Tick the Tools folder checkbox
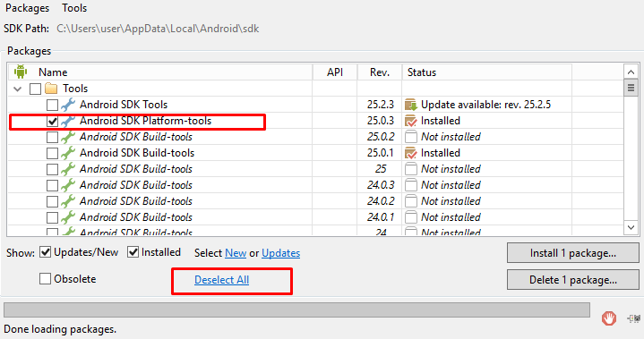This screenshot has width=644, height=339. point(35,89)
